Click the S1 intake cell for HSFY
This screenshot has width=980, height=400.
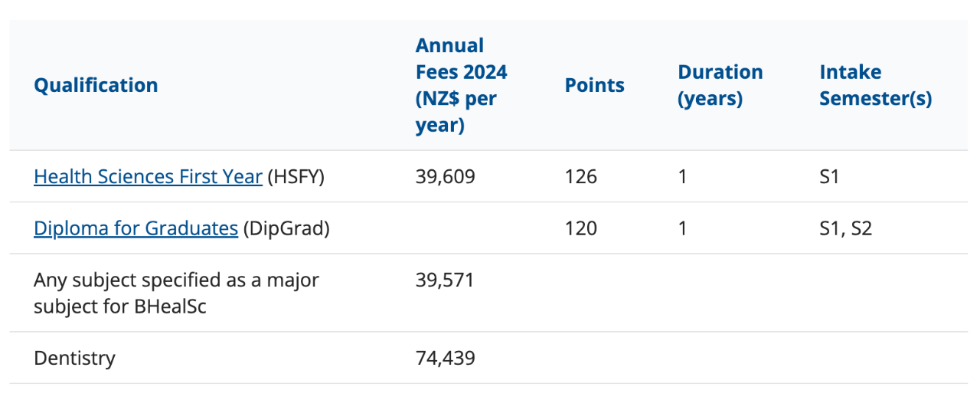click(829, 177)
